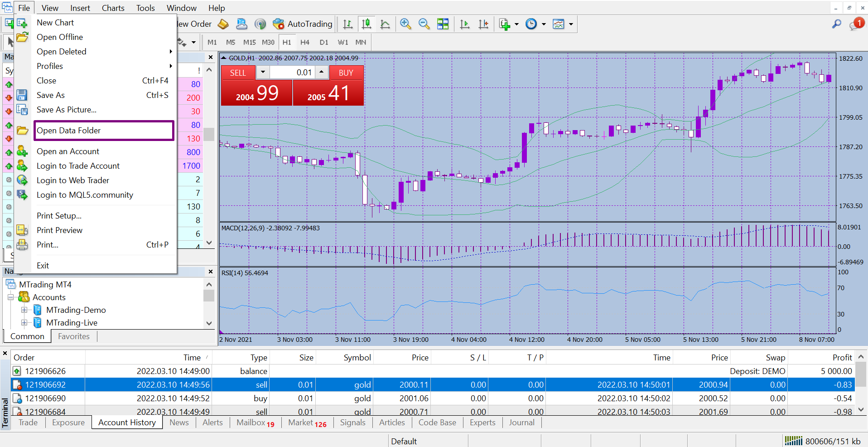Choose Login to Trade Account

point(78,166)
